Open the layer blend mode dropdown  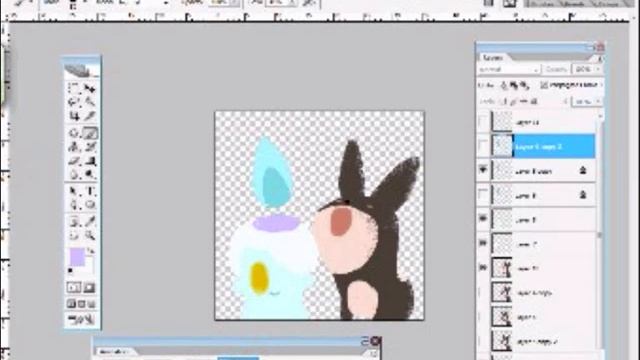pos(509,70)
